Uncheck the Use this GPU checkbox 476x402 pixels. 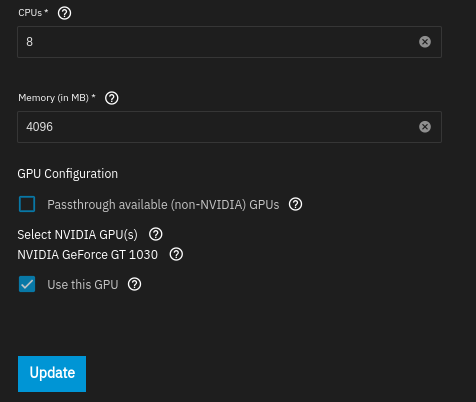27,284
